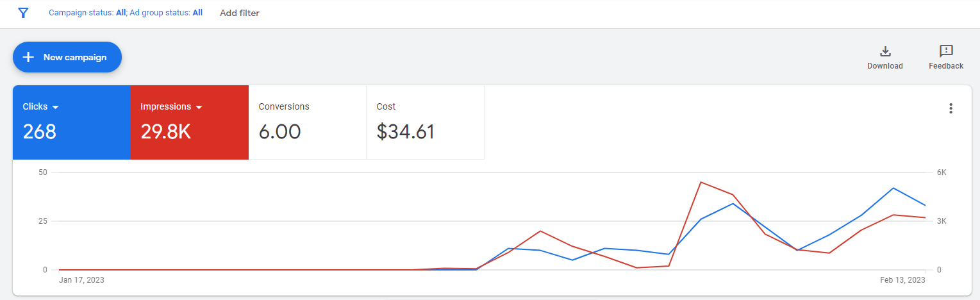Select the Cost metric card
The image size is (980, 300).
(425, 122)
